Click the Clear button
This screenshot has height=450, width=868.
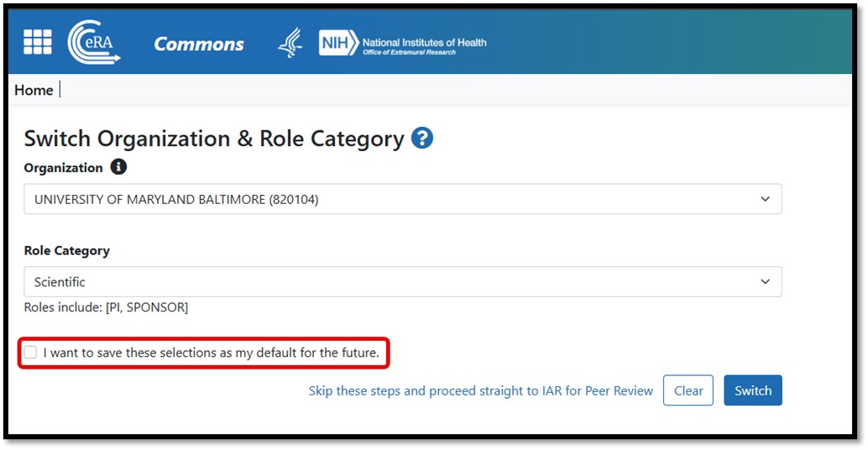688,390
